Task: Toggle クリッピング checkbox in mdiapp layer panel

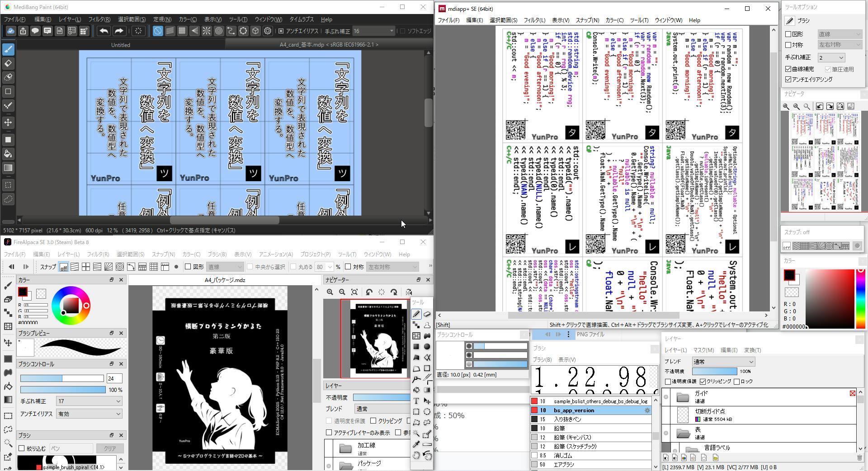Action: [x=703, y=382]
